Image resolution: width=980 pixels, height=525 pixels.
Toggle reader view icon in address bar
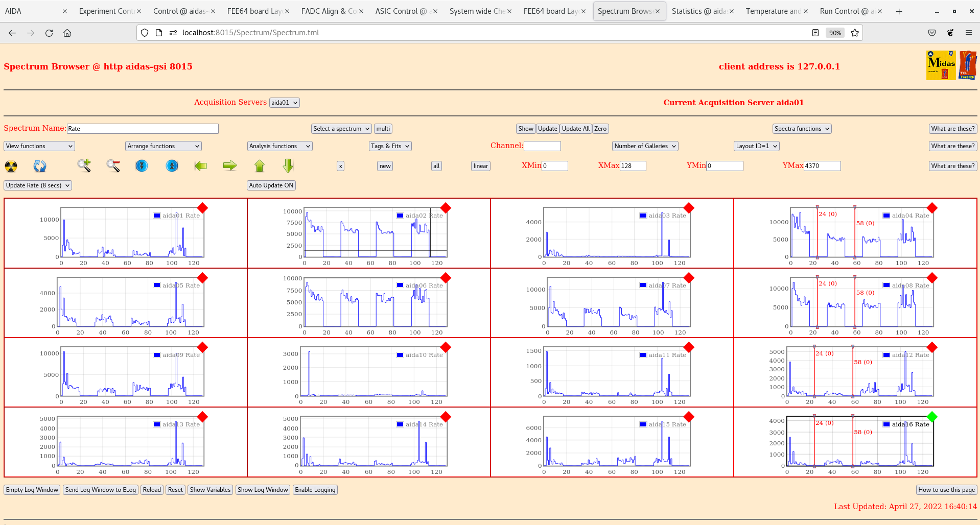[815, 33]
